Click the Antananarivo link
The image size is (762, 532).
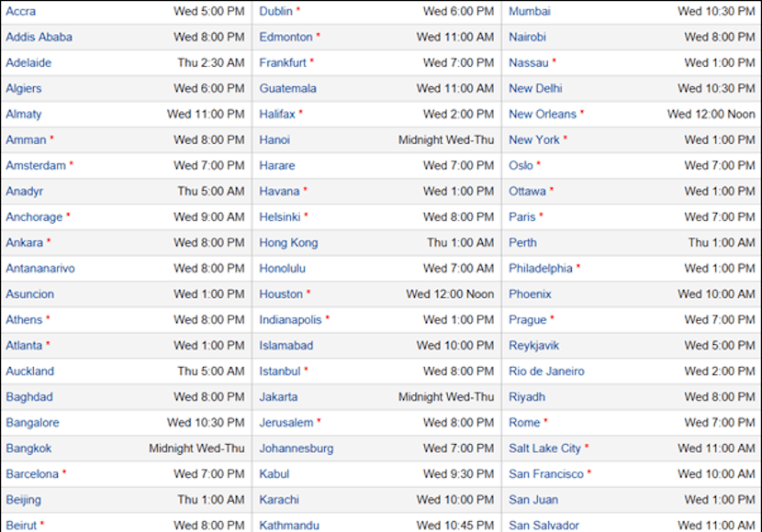point(40,269)
